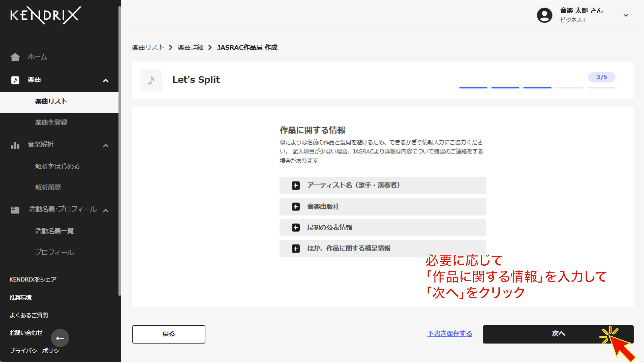Collapse the 音楽解析 menu chevron
The height and width of the screenshot is (363, 644).
[106, 146]
